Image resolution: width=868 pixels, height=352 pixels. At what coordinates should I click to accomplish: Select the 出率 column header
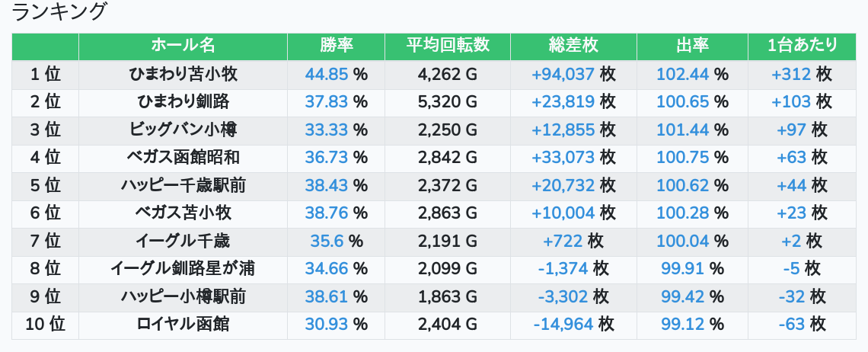(692, 46)
